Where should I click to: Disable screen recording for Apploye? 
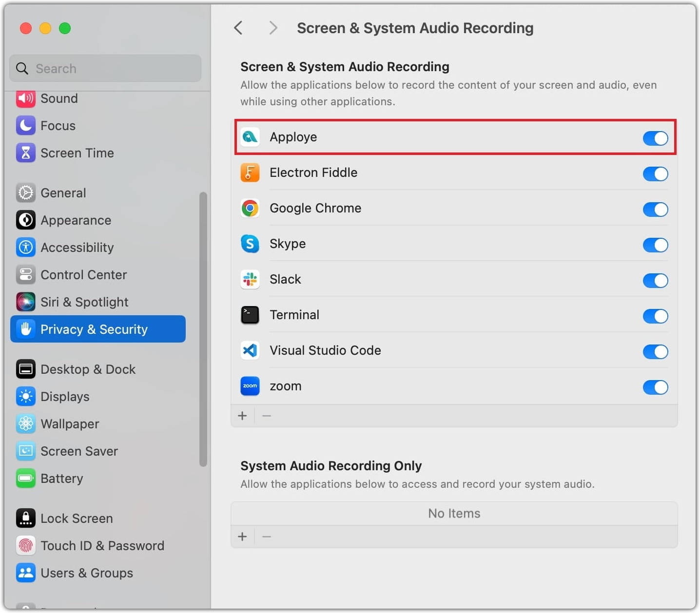(655, 138)
